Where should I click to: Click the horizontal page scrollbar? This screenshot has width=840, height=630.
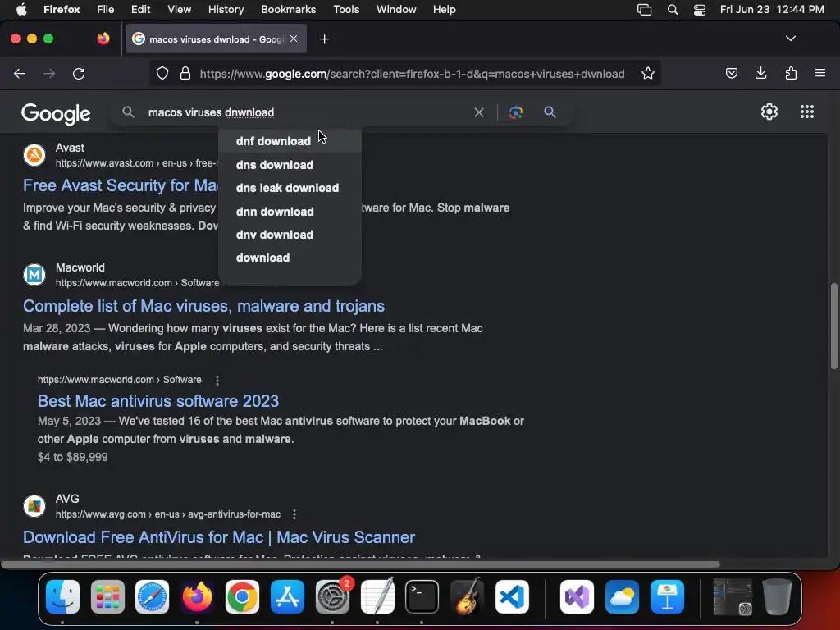(360, 564)
